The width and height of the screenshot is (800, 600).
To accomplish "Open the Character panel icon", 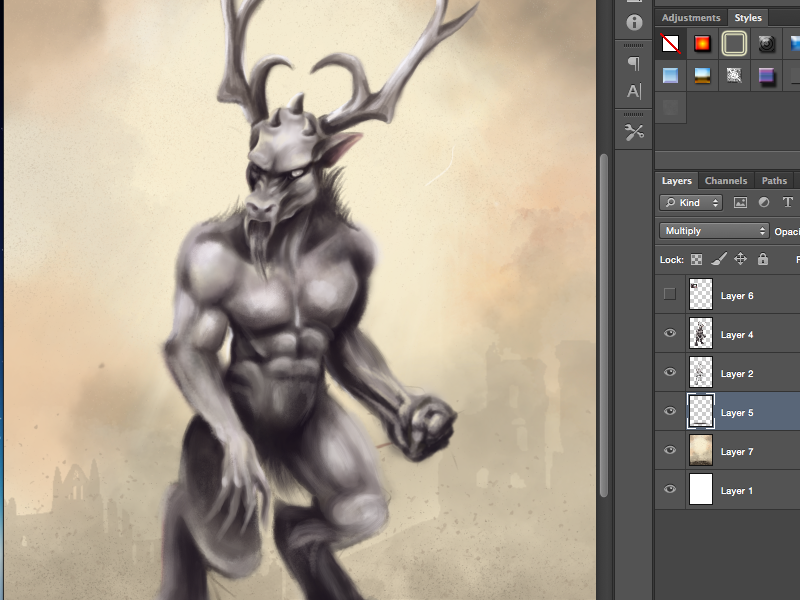I will (634, 92).
